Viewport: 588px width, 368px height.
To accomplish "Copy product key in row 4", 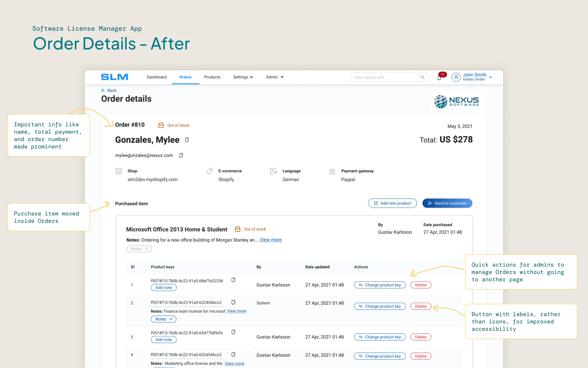I will (233, 354).
